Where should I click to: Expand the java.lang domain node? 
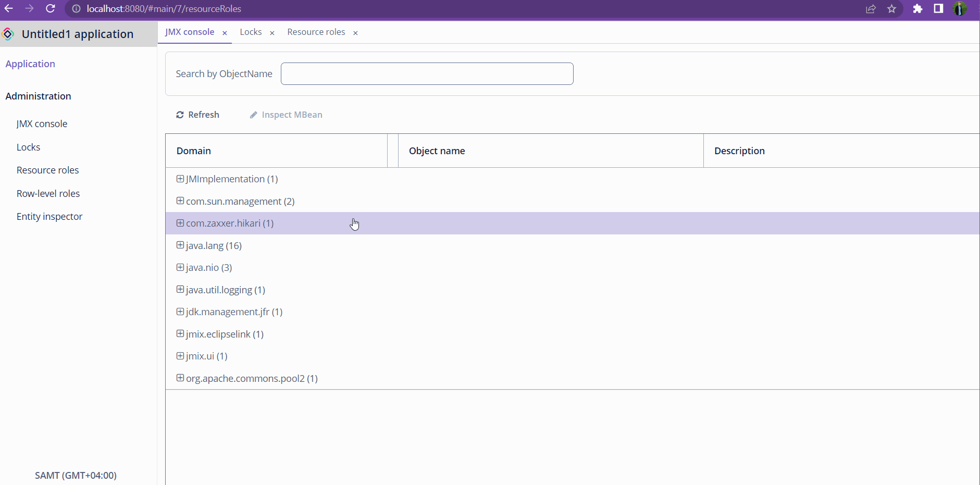(x=180, y=245)
